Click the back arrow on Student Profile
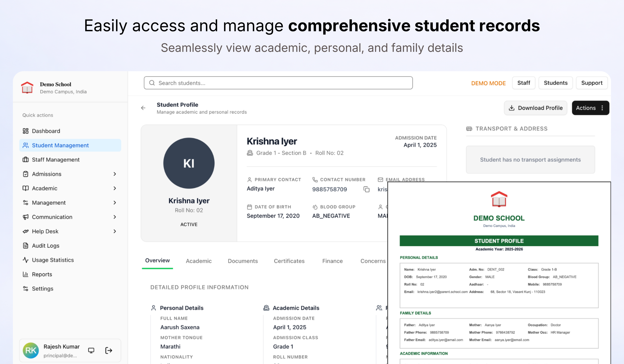Image resolution: width=624 pixels, height=364 pixels. [x=143, y=108]
